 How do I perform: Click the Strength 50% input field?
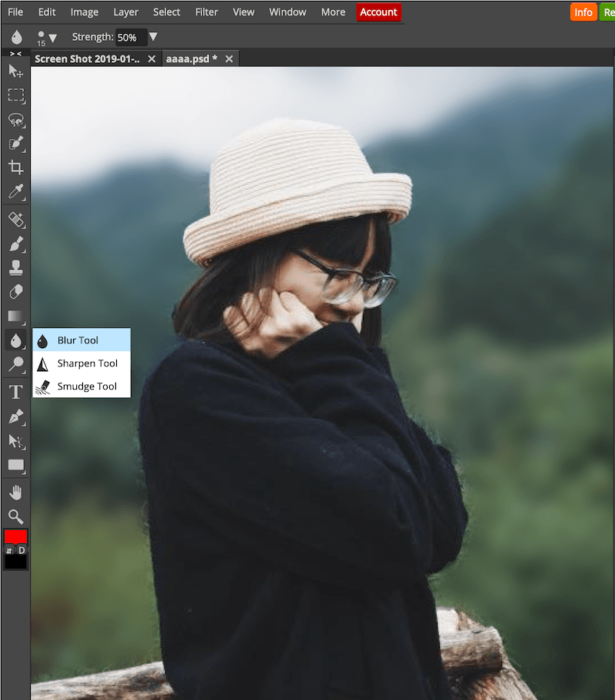[x=131, y=38]
